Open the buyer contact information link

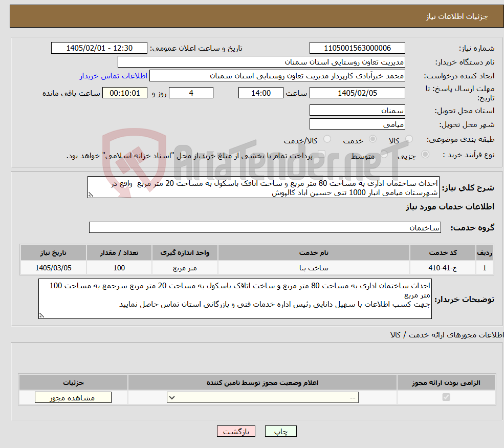pos(114,76)
